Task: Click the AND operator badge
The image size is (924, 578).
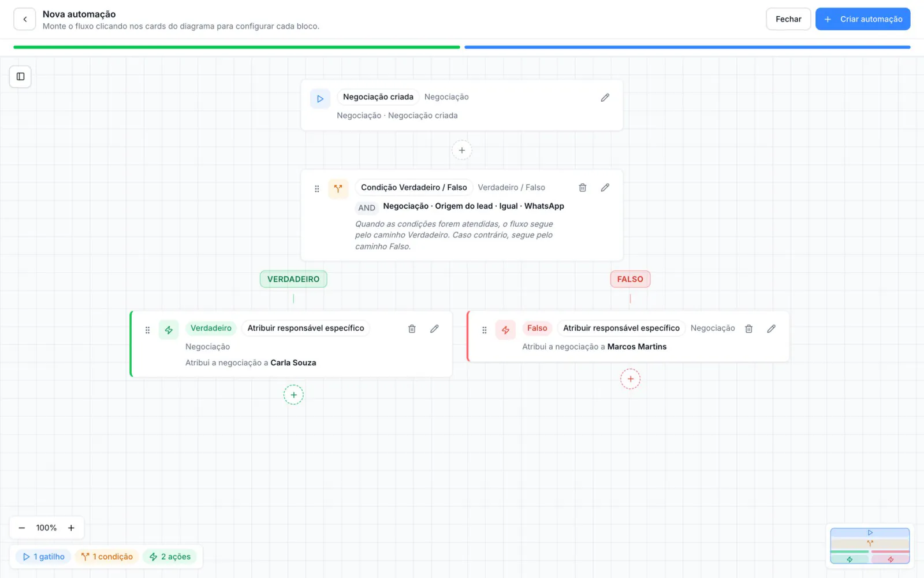Action: click(367, 208)
